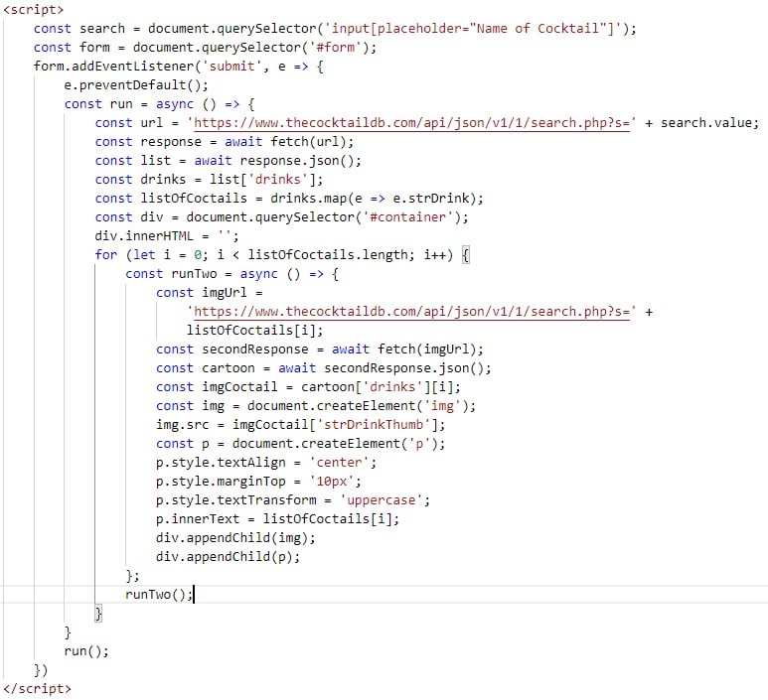Click the p.innerText = listOfCoctails[i] line
Viewport: 768px width, 700px height.
pos(277,519)
